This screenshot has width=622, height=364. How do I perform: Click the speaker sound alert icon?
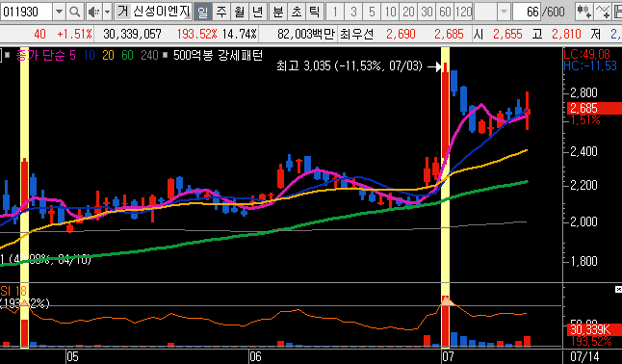pos(93,12)
